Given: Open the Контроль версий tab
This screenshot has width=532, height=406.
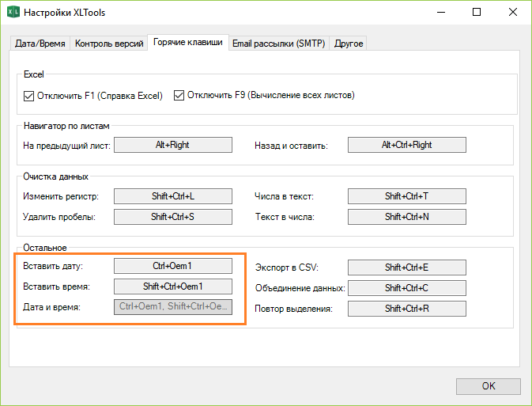Looking at the screenshot, I should coord(109,44).
